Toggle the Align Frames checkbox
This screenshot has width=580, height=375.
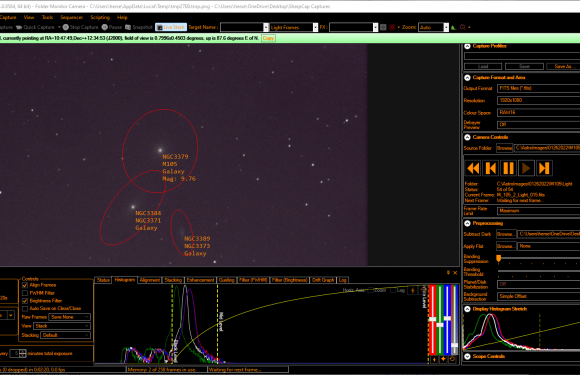[25, 285]
